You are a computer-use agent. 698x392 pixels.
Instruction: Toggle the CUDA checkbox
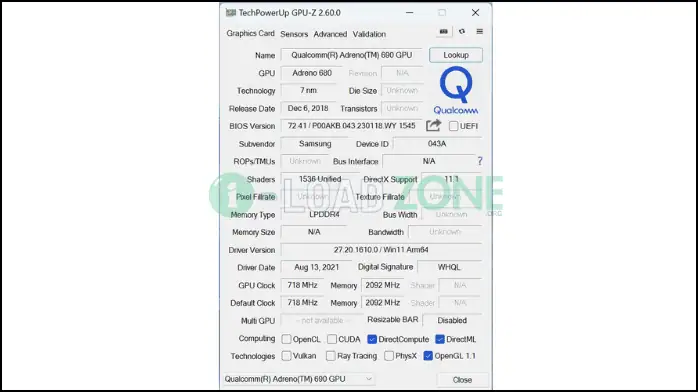pyautogui.click(x=332, y=339)
